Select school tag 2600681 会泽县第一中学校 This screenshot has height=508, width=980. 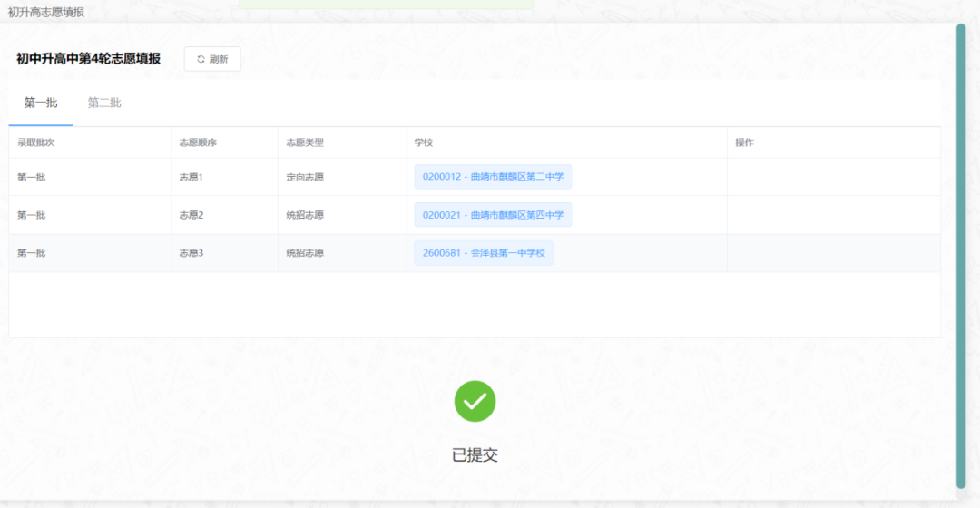click(484, 253)
